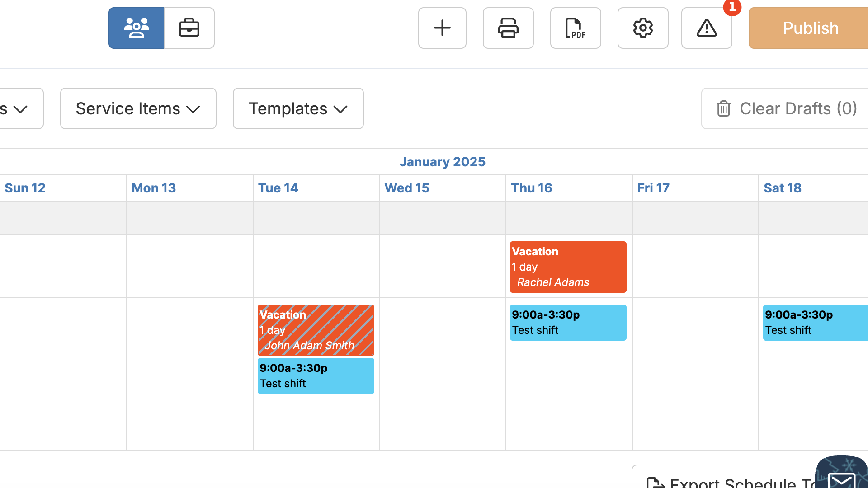Select Tuesday 9:00a-3:30p Test shift
Image resolution: width=868 pixels, height=488 pixels.
[x=316, y=376]
